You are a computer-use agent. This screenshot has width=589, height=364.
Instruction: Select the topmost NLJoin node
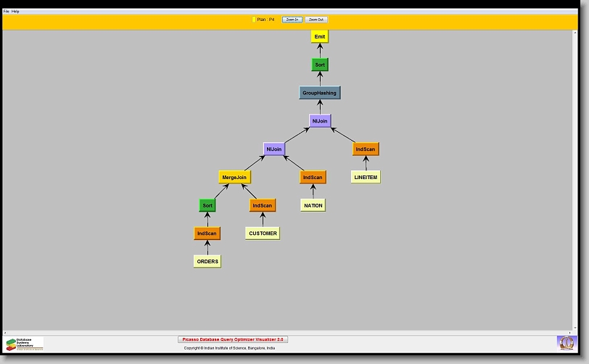pos(320,121)
